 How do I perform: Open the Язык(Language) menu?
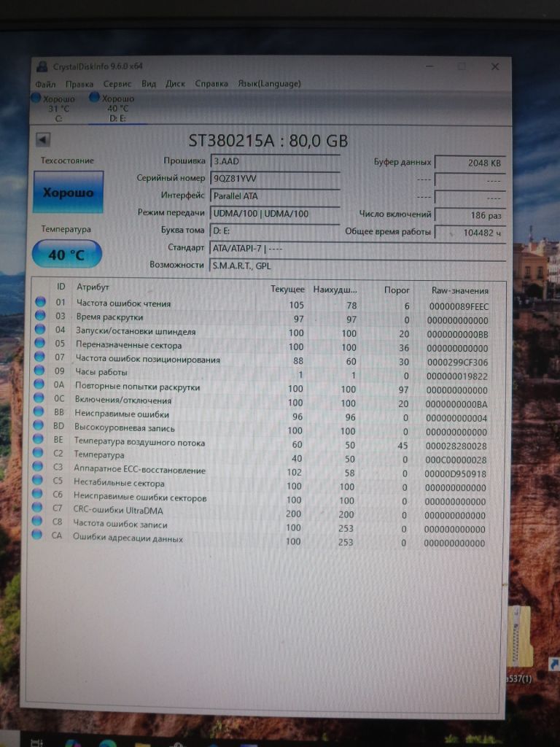pyautogui.click(x=270, y=84)
